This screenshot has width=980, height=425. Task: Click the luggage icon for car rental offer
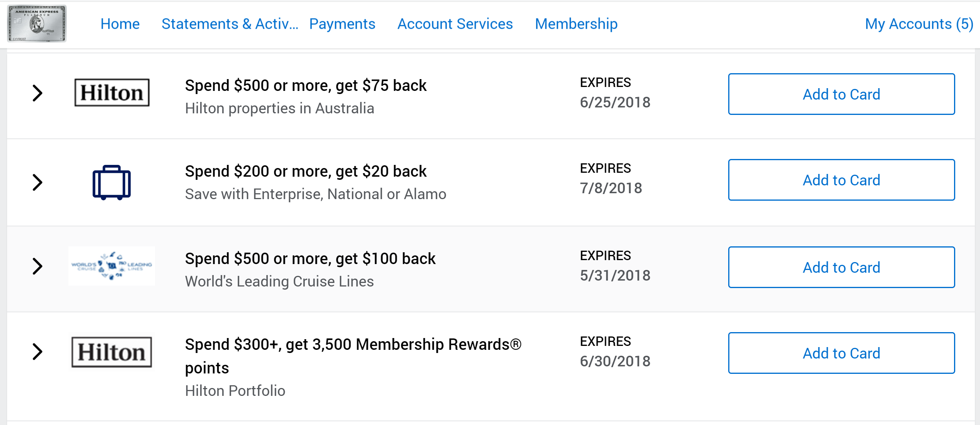click(112, 182)
